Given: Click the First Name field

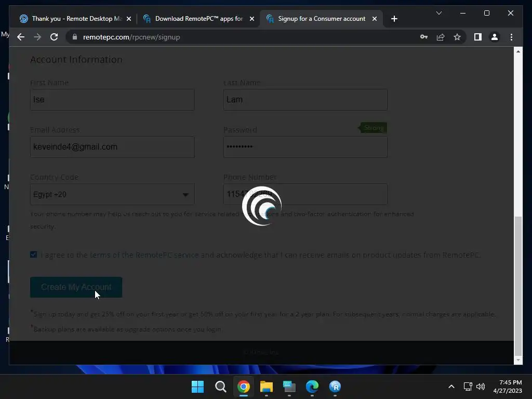Looking at the screenshot, I should pyautogui.click(x=112, y=100).
